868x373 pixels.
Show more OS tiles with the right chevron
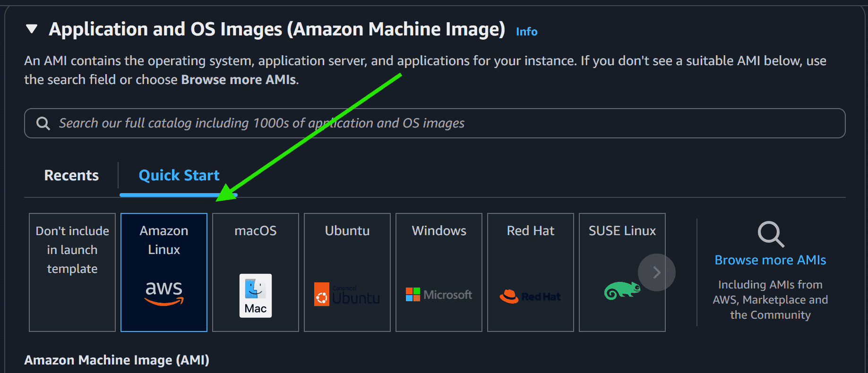tap(656, 272)
